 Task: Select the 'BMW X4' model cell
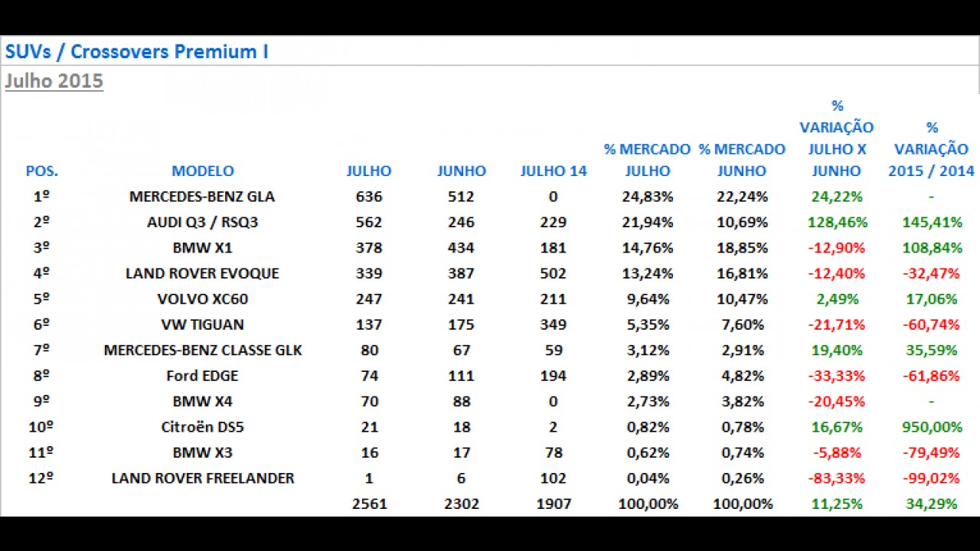tap(203, 402)
